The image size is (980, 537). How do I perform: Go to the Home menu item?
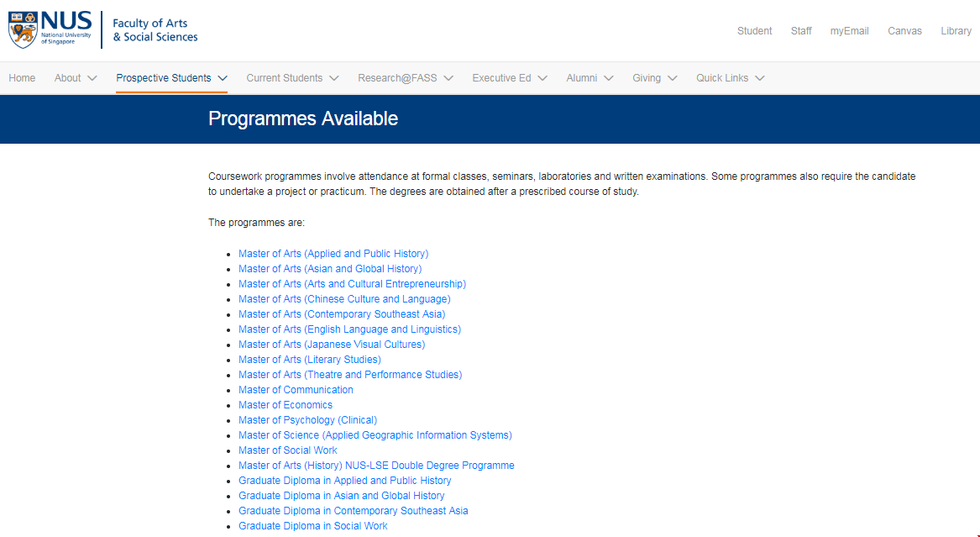pos(22,78)
